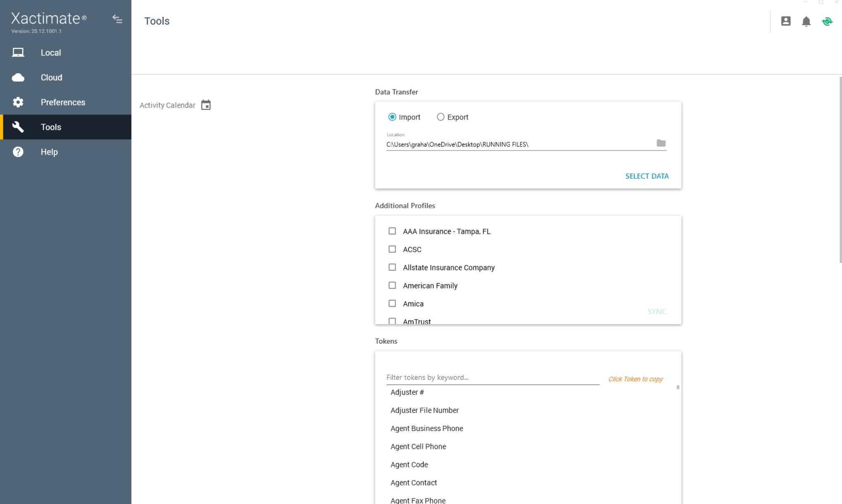Open Preferences with gear icon
The height and width of the screenshot is (504, 842).
(x=62, y=102)
